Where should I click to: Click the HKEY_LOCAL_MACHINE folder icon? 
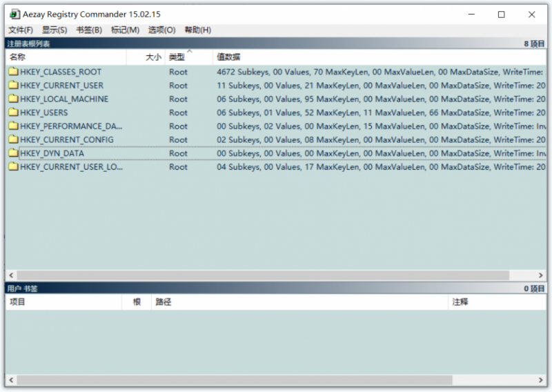click(13, 99)
